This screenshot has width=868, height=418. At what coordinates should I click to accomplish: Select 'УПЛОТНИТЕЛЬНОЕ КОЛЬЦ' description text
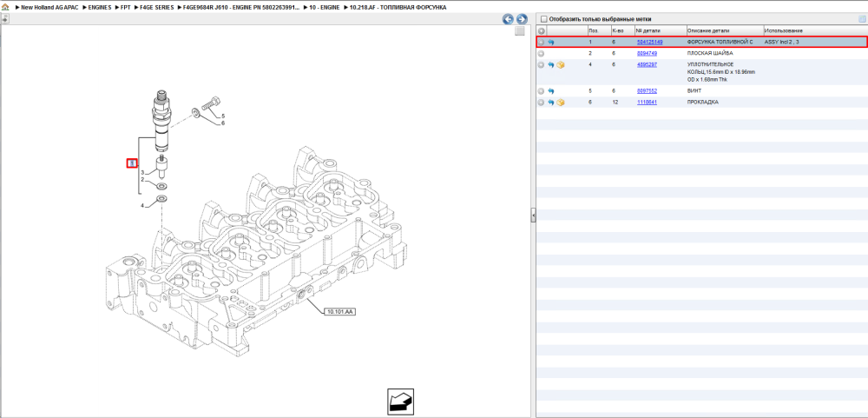click(721, 72)
